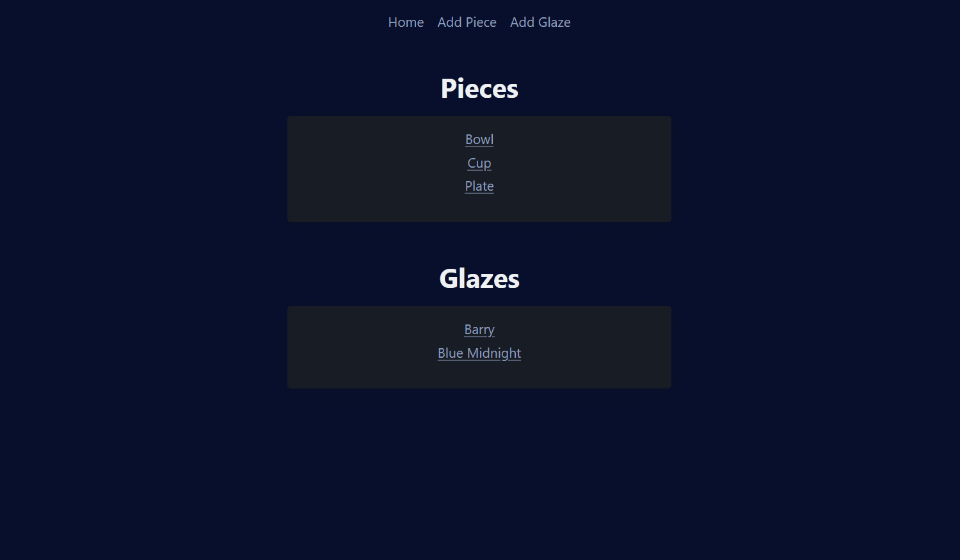960x560 pixels.
Task: View details for the Barry glaze
Action: tap(479, 329)
